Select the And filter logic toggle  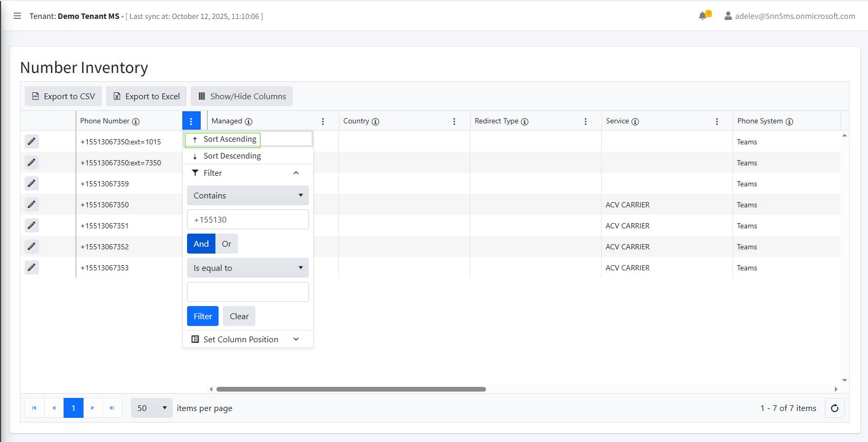click(201, 244)
